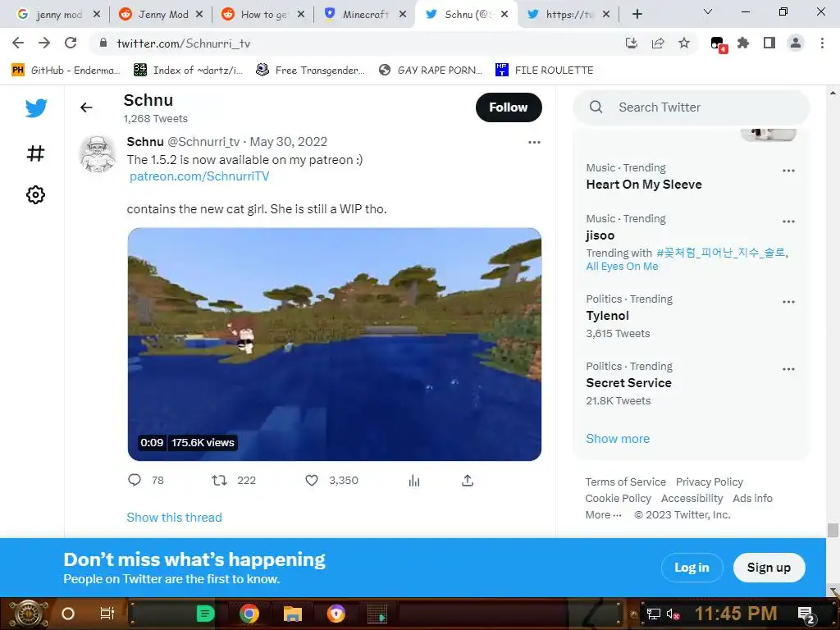View tweet analytics bar chart icon
The image size is (840, 630).
[414, 481]
